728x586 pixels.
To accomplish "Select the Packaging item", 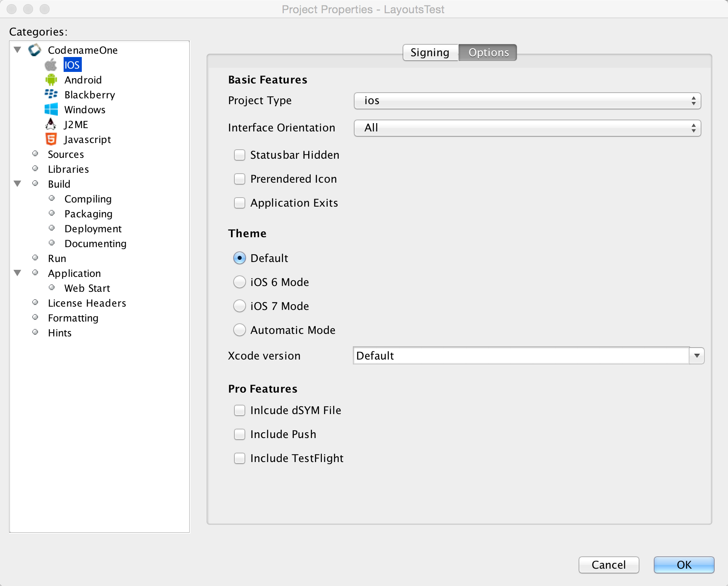I will 88,214.
